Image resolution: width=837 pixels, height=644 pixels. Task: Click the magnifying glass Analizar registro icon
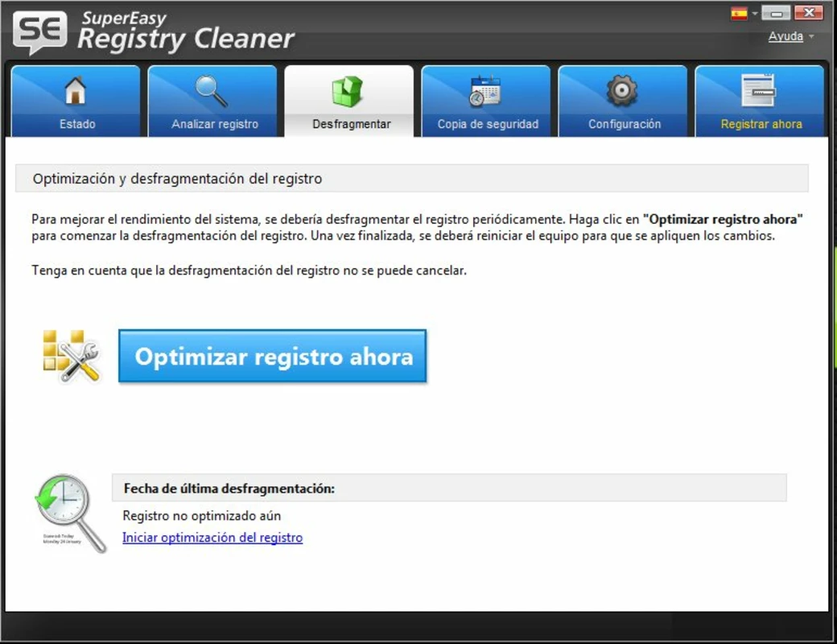click(212, 91)
